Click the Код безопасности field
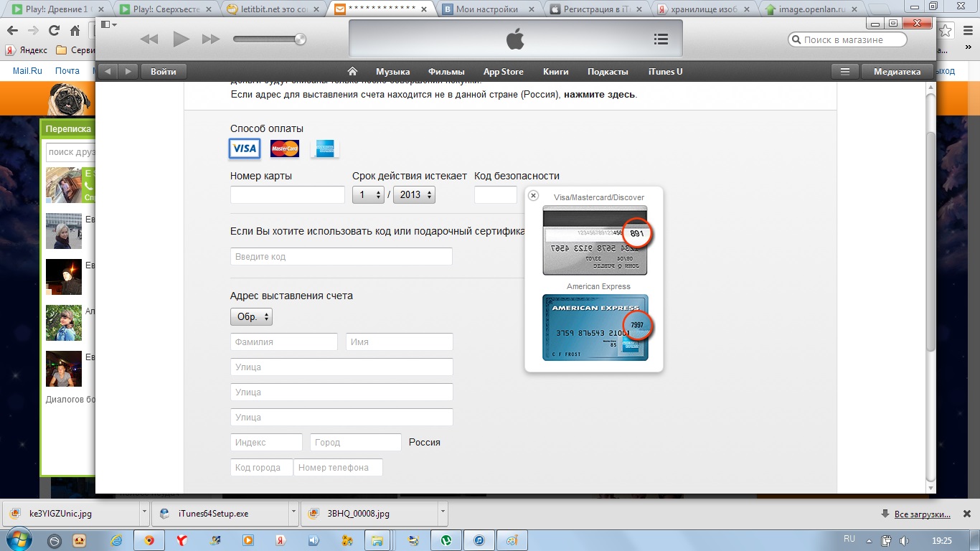This screenshot has height=551, width=980. 496,194
